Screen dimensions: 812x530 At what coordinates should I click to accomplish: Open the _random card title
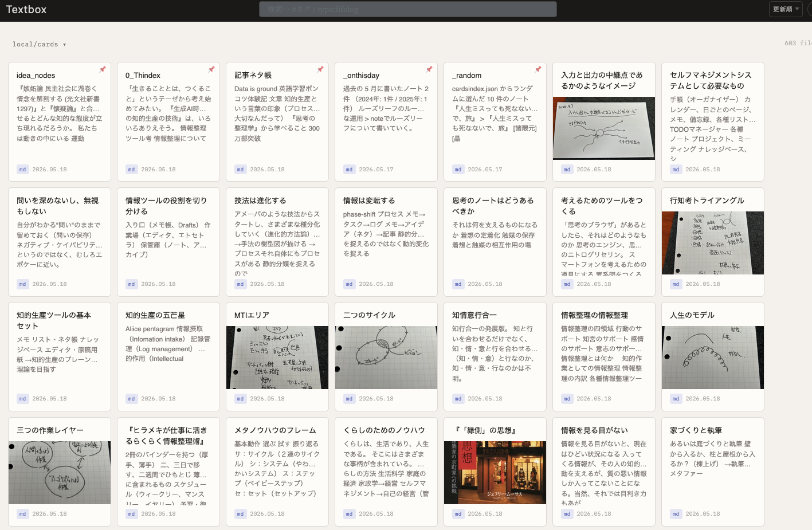pos(467,76)
